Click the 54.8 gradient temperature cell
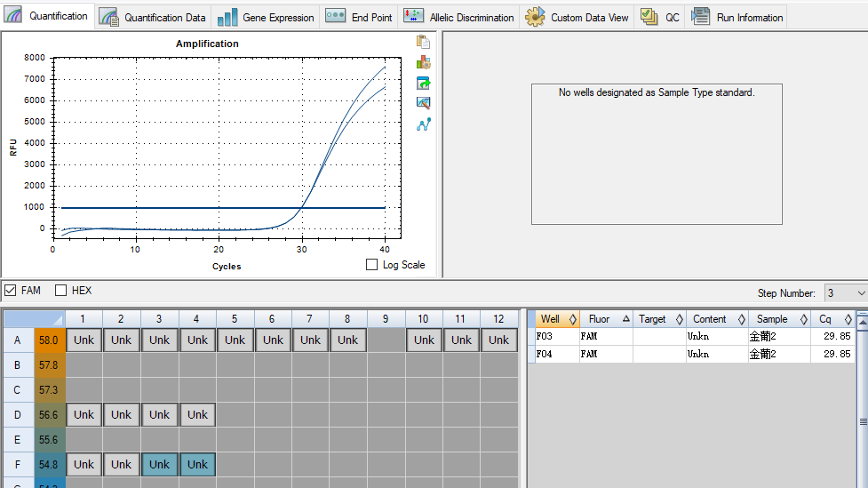Viewport: 868px width, 488px height. tap(50, 465)
